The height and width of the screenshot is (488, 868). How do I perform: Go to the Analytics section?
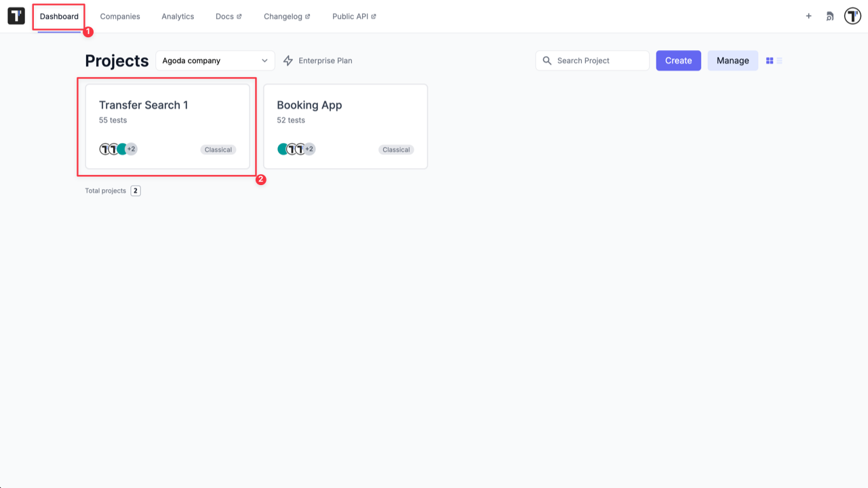point(177,16)
